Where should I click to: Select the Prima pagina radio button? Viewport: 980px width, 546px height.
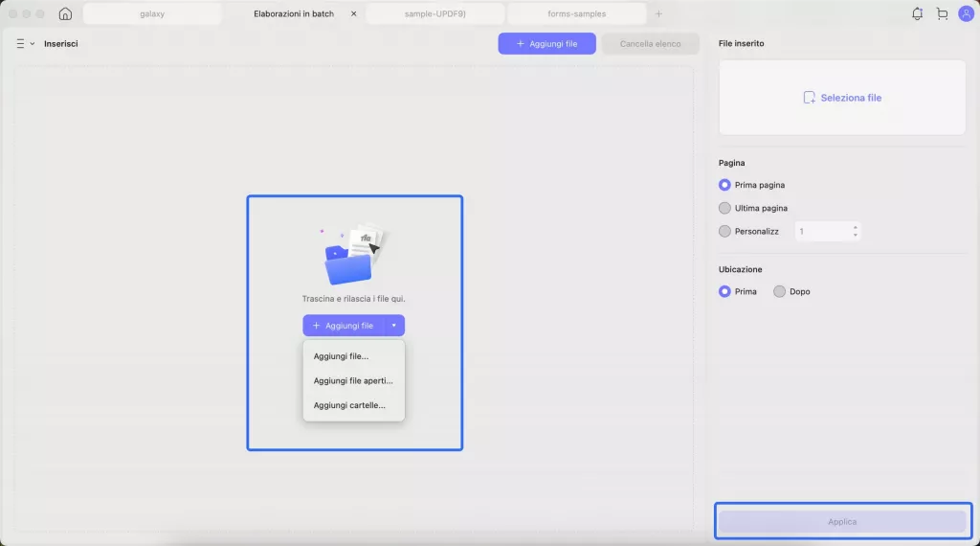724,185
